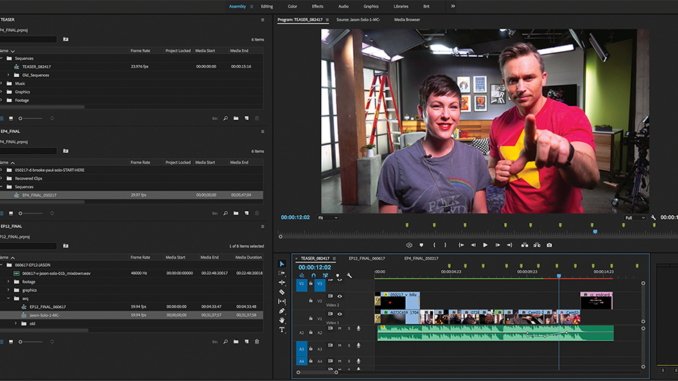Toggle lock on track V2

[x=310, y=300]
